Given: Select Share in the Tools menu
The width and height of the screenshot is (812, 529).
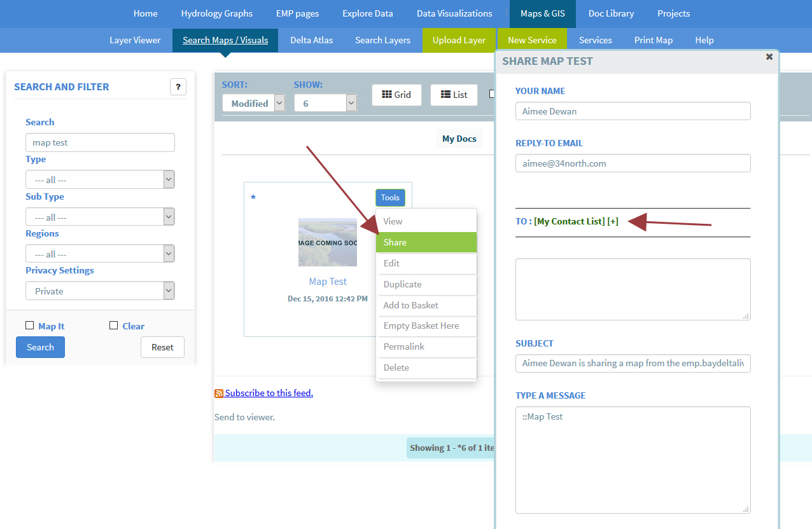Looking at the screenshot, I should (426, 242).
